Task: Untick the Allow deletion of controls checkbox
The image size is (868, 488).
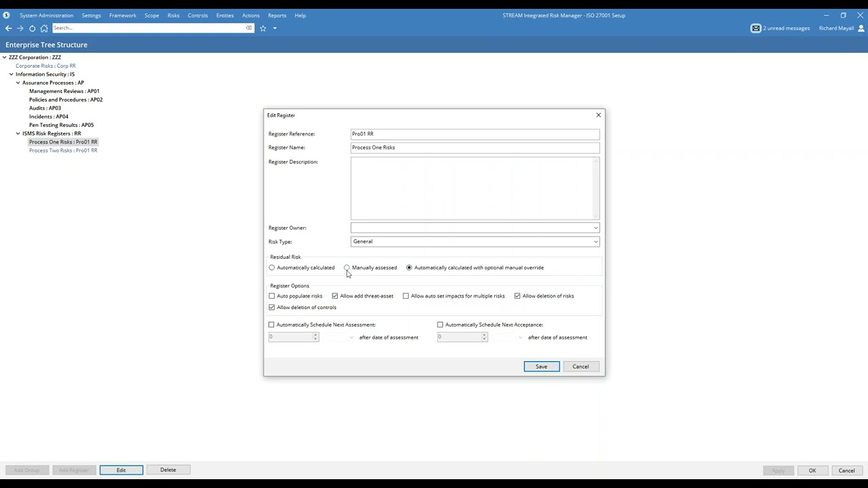Action: (272, 308)
